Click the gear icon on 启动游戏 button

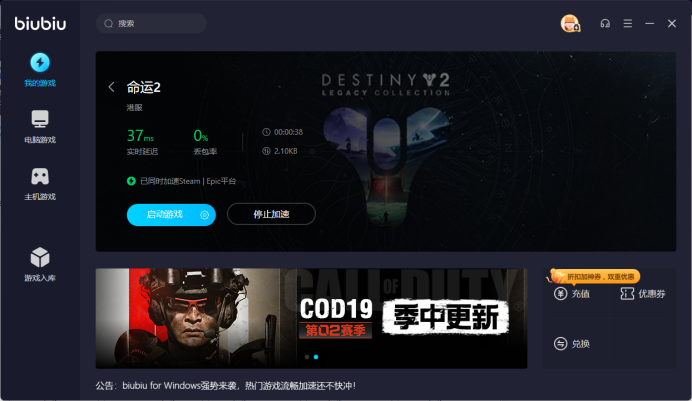[x=204, y=215]
